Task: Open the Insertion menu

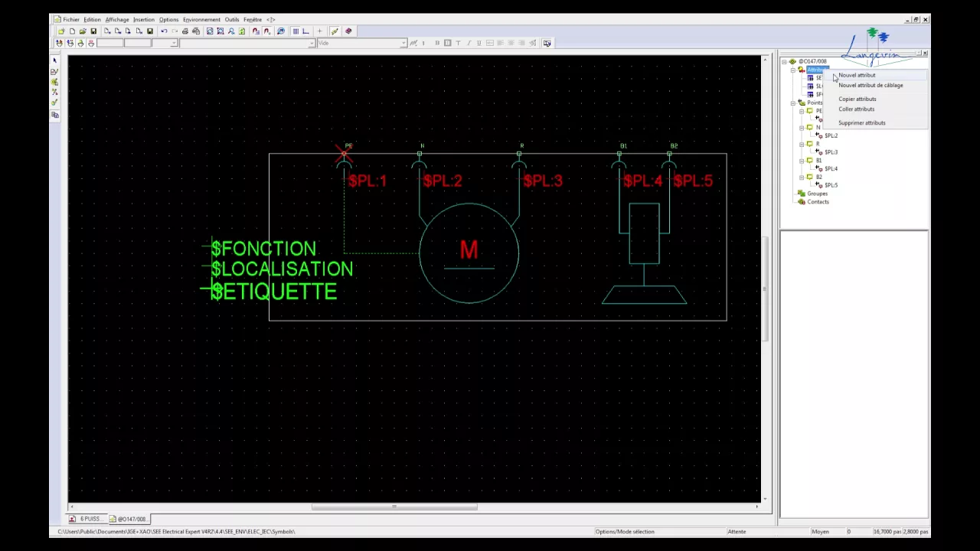Action: click(143, 19)
